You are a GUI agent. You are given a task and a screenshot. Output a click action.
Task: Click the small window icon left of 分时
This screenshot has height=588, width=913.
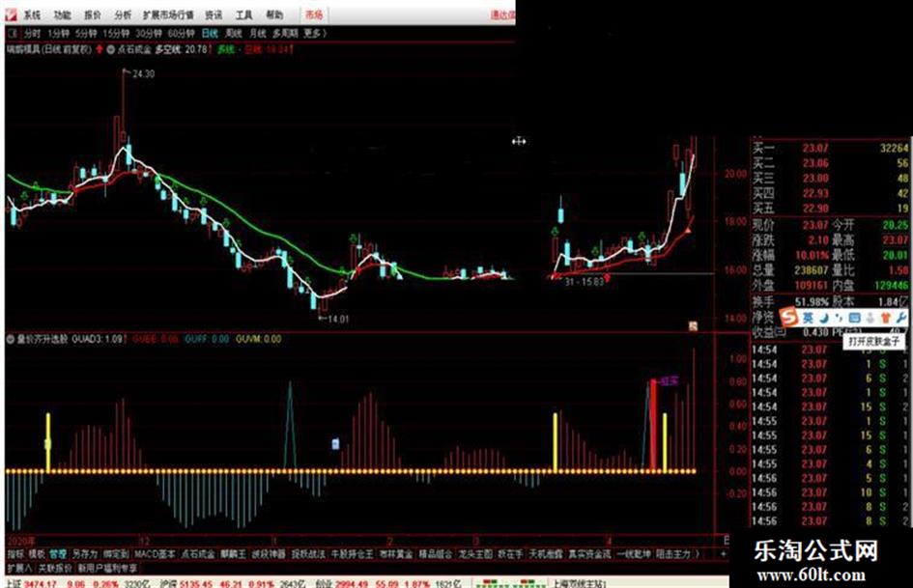13,34
